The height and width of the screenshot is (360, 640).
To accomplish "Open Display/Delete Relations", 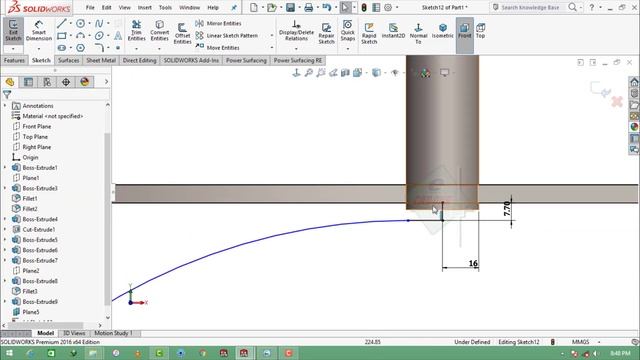I will click(296, 30).
